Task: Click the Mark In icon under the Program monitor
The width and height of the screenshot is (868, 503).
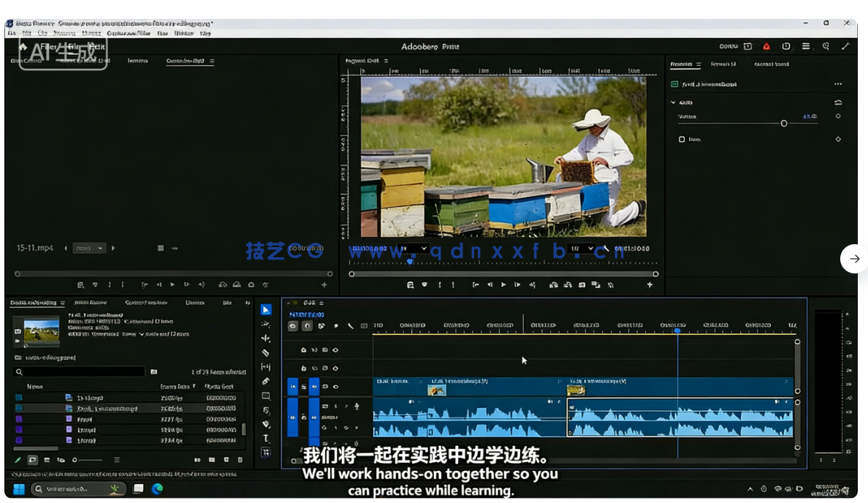Action: 440,285
